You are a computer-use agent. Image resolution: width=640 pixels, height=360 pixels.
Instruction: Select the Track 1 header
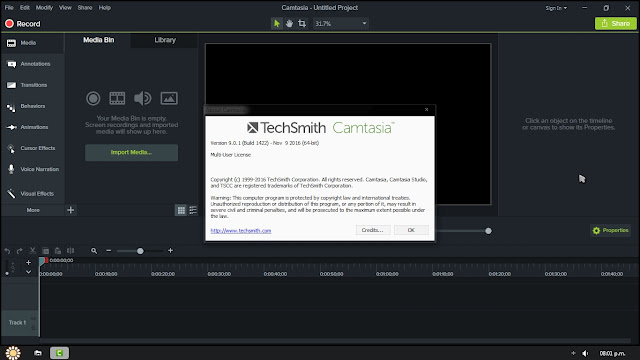[x=19, y=322]
